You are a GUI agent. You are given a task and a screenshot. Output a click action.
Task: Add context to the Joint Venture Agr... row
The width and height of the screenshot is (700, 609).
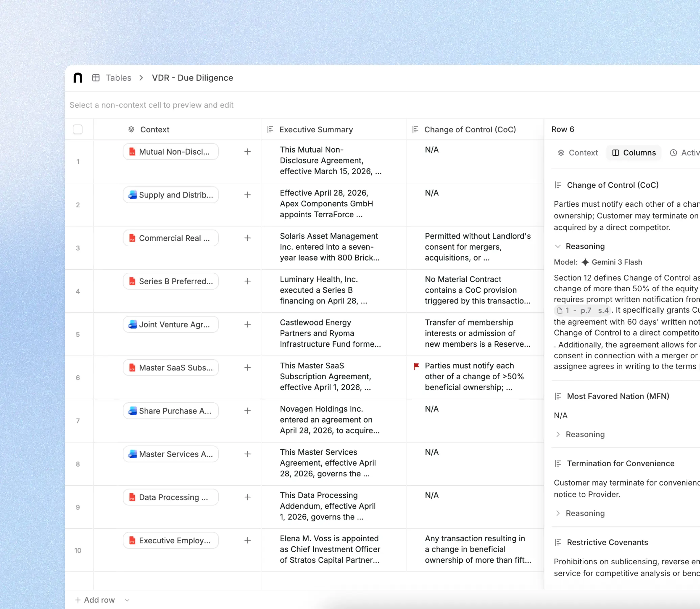(x=248, y=324)
